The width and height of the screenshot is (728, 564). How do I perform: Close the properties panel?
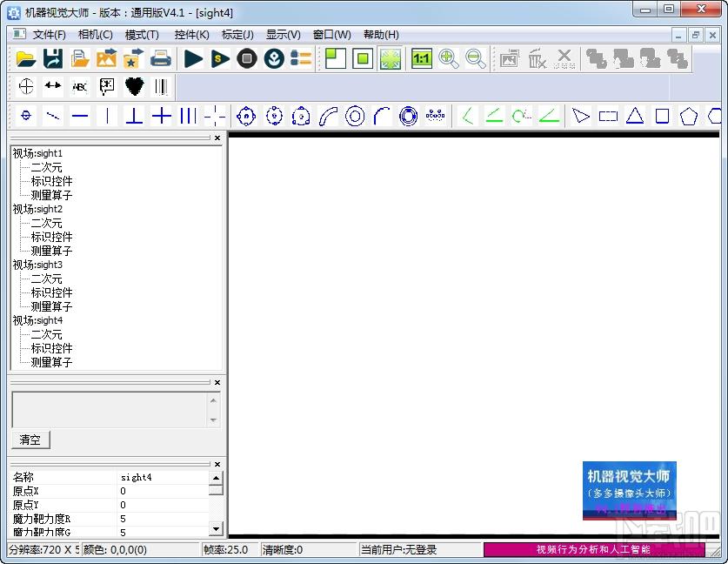(x=217, y=464)
